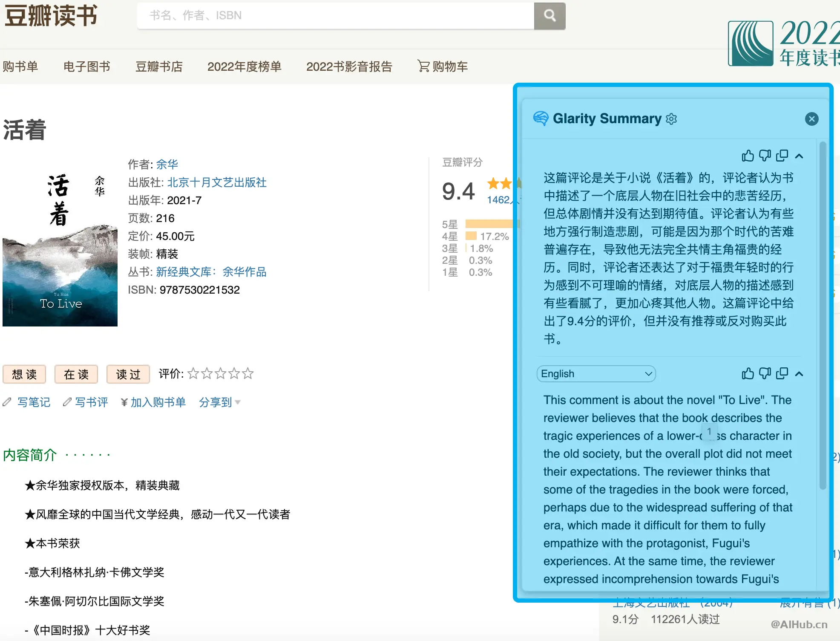Rate the book two stars
This screenshot has height=641, width=840.
point(207,374)
